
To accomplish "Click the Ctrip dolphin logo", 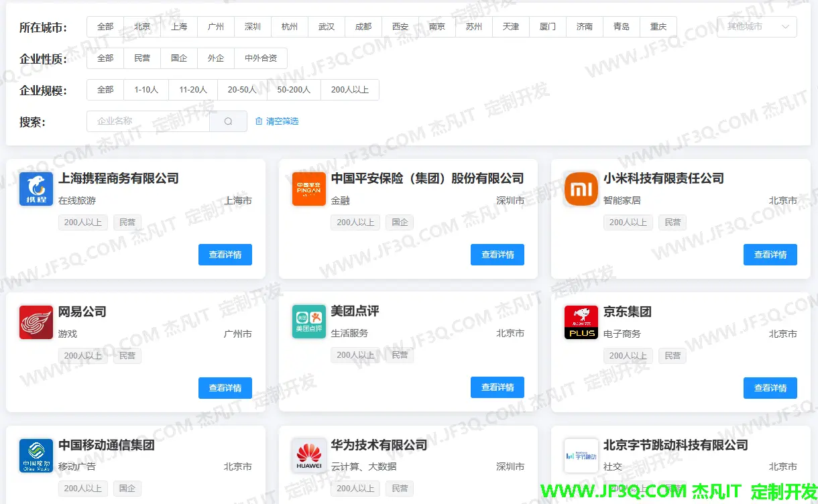I will pos(36,189).
